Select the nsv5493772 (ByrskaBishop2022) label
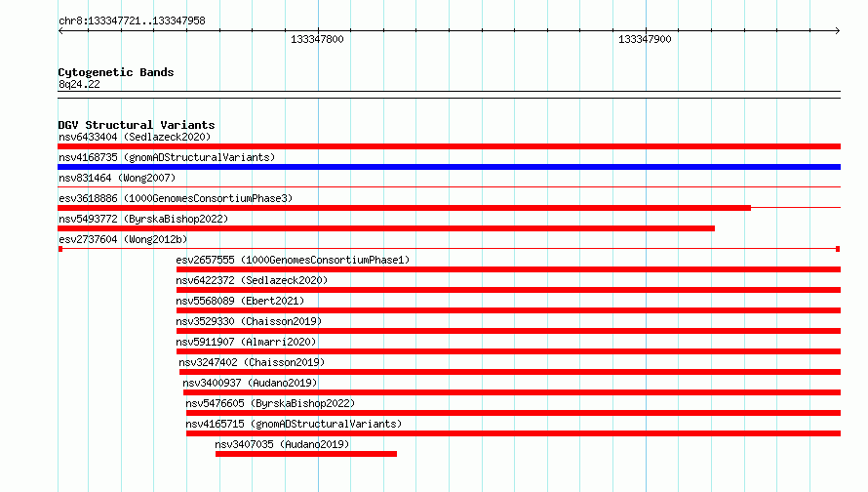The width and height of the screenshot is (868, 492). click(143, 219)
